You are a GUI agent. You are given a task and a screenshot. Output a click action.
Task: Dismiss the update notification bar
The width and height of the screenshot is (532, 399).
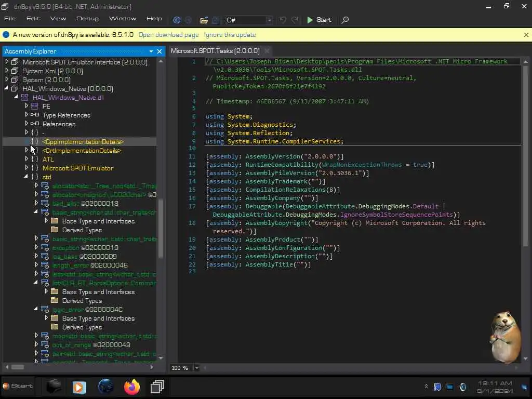tap(526, 35)
